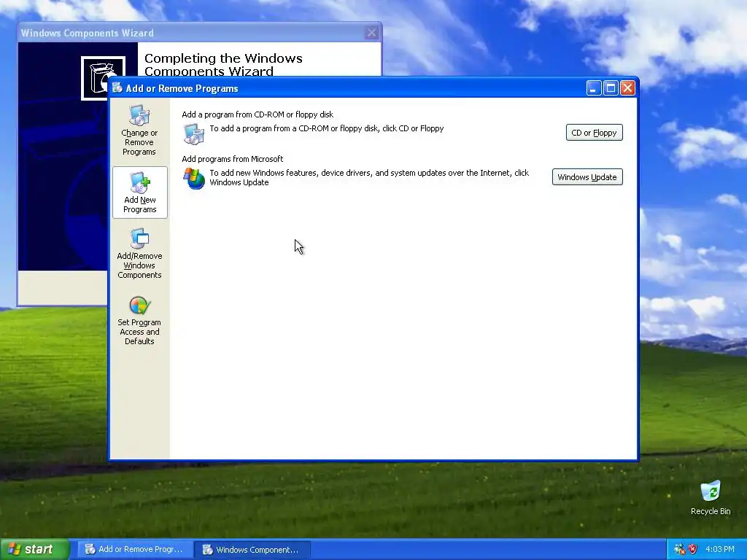Viewport: 747px width, 560px height.
Task: Open the Start menu
Action: (34, 549)
